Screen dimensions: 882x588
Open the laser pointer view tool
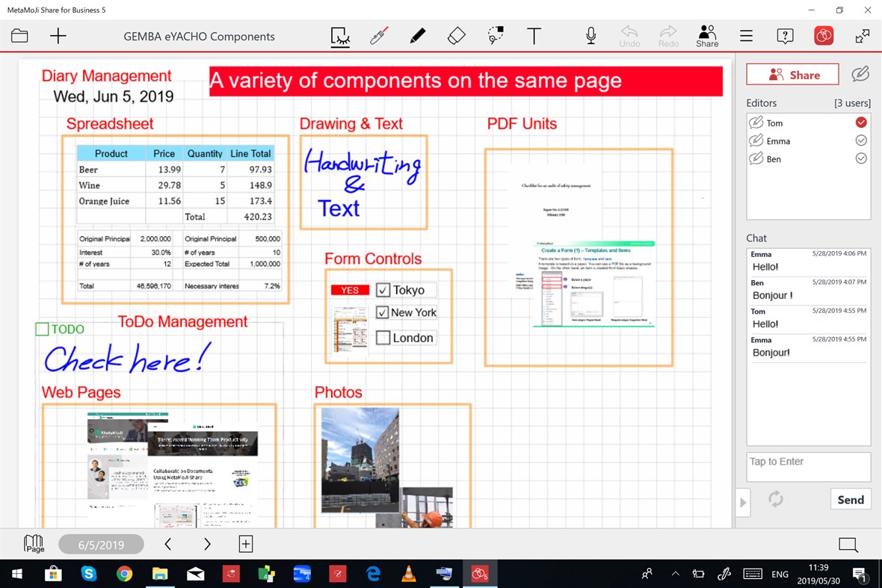click(x=340, y=35)
